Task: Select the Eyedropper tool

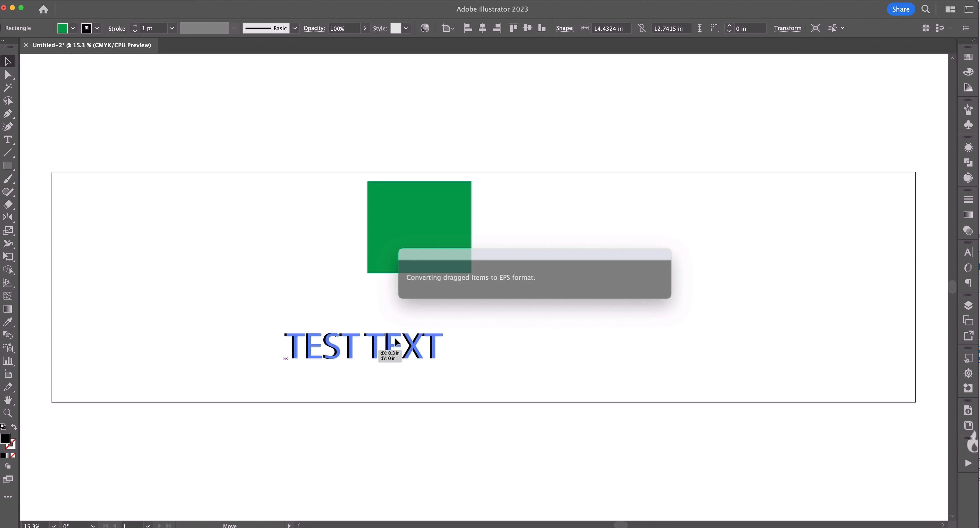Action: [8, 322]
